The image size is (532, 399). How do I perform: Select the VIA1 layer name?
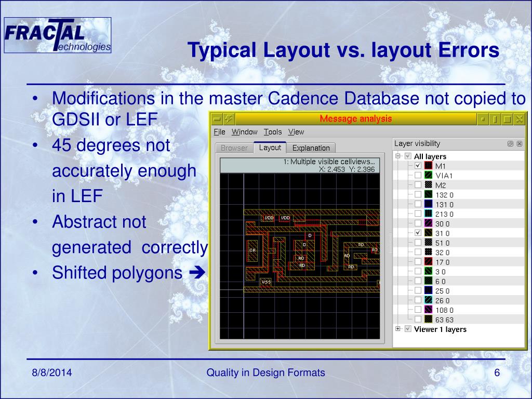point(444,176)
